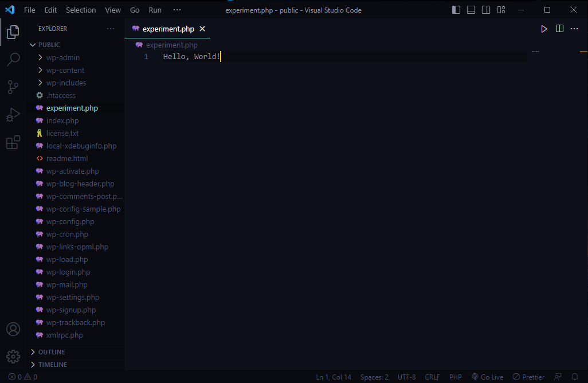Screen dimensions: 588x383
Task: Collapse the PUBLIC folder section
Action: pyautogui.click(x=76, y=45)
